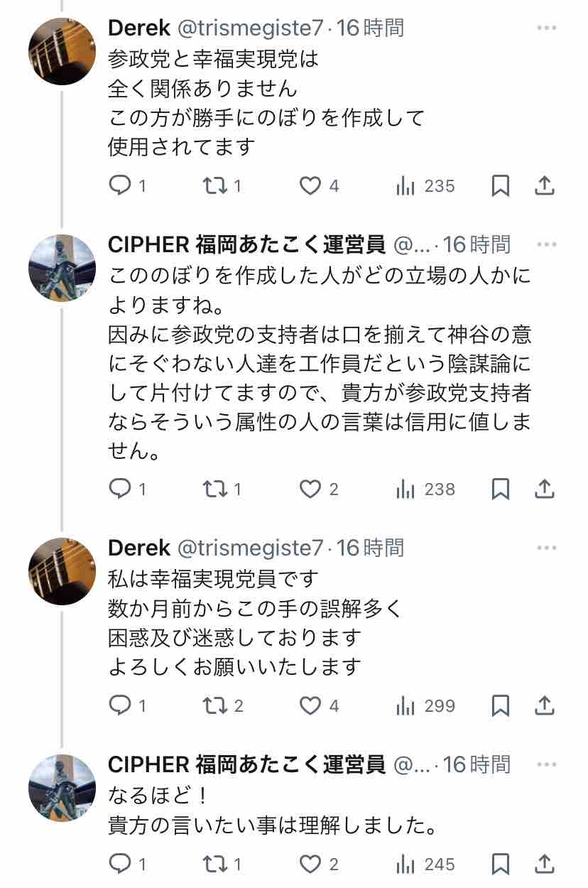
Task: Open Derek's profile picture on first tweet
Action: [62, 51]
